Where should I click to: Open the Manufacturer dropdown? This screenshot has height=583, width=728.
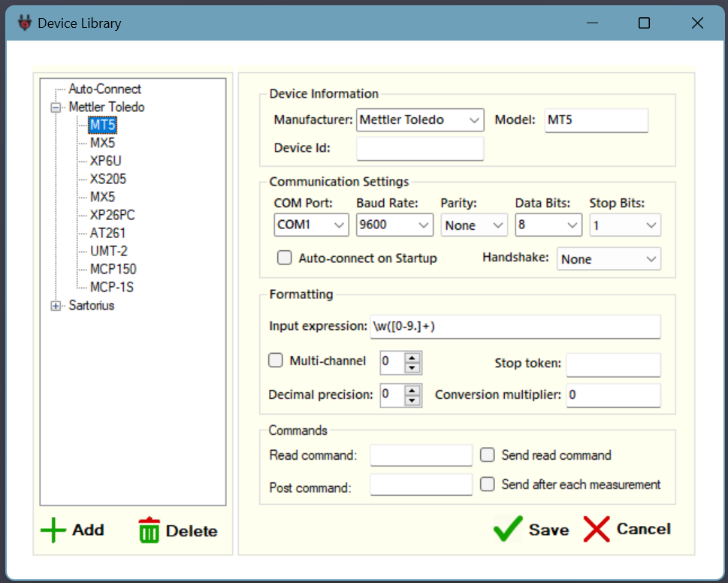(x=420, y=120)
